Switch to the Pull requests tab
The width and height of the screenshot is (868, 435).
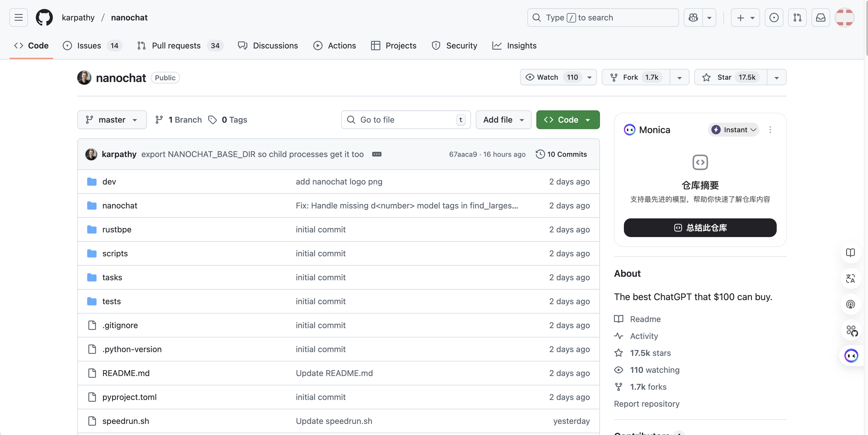(x=176, y=46)
